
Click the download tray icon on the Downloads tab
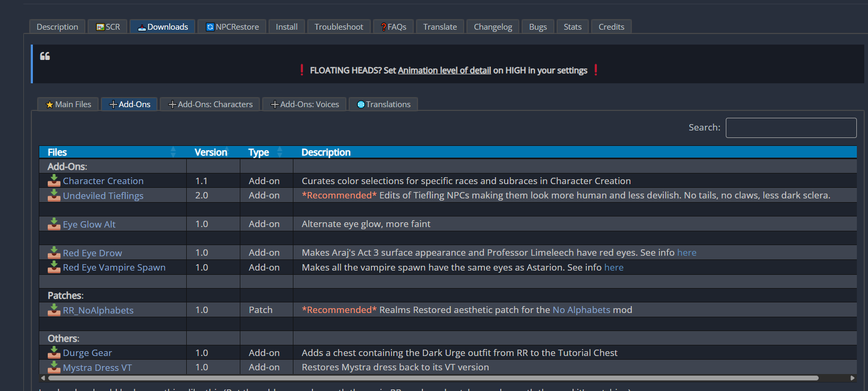pos(142,27)
